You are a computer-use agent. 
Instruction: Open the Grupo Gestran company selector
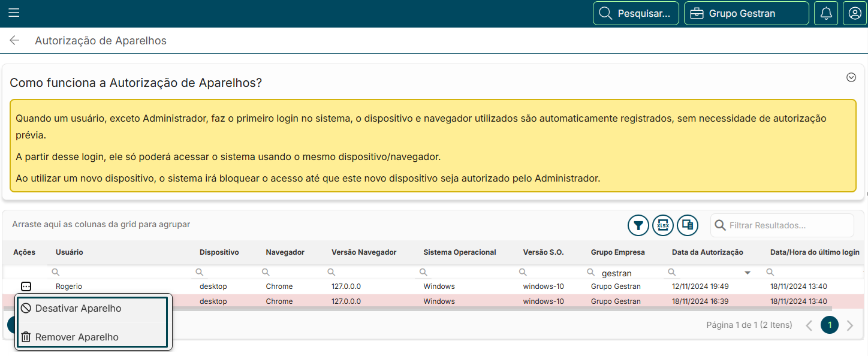pyautogui.click(x=746, y=13)
